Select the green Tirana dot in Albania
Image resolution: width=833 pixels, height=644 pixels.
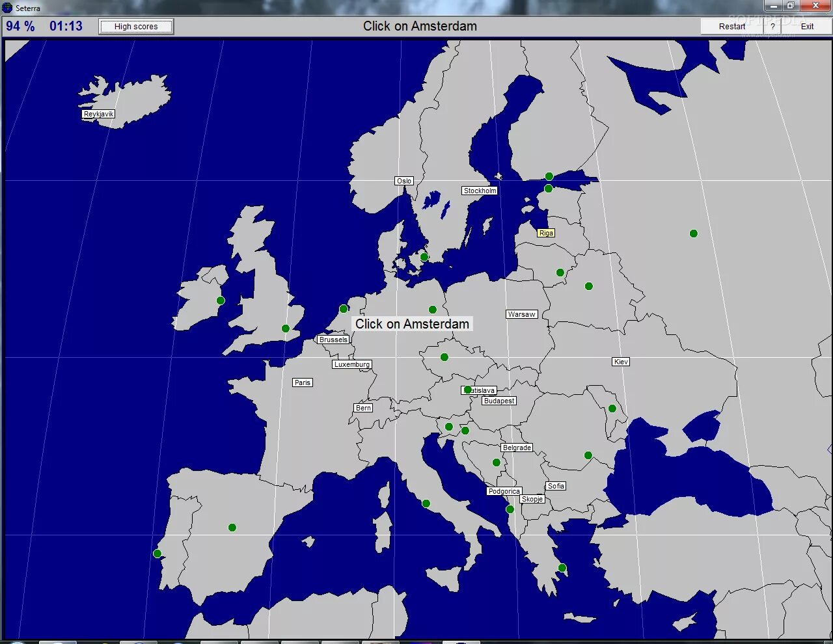click(510, 509)
